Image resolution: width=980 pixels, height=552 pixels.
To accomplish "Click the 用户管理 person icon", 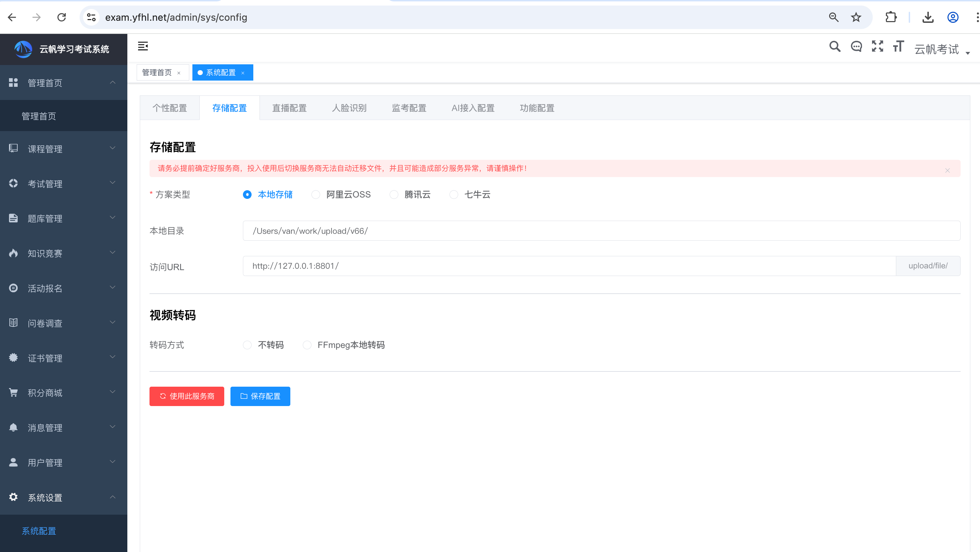I will (13, 462).
